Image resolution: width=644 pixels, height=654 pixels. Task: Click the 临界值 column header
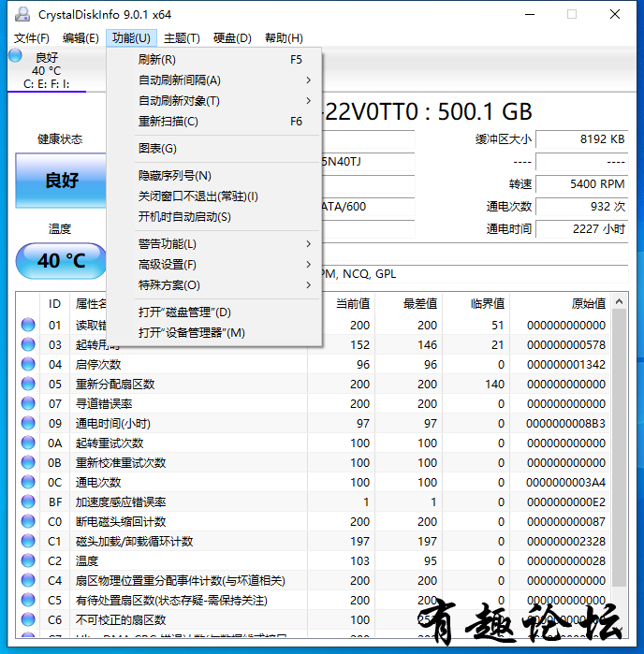[476, 304]
